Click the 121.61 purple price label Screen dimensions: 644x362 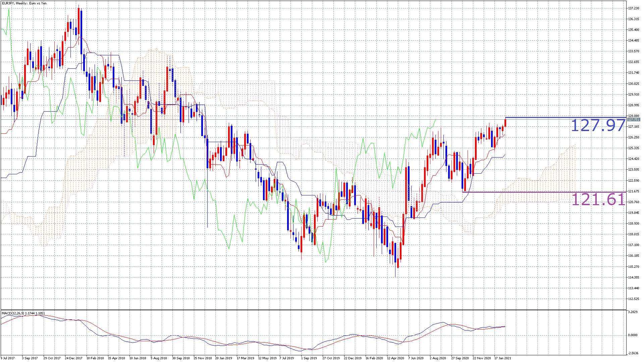pyautogui.click(x=598, y=199)
